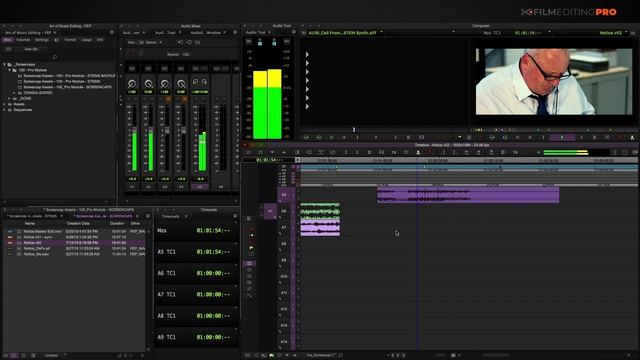Select the SCREENCAPS bin tab

pyautogui.click(x=104, y=216)
